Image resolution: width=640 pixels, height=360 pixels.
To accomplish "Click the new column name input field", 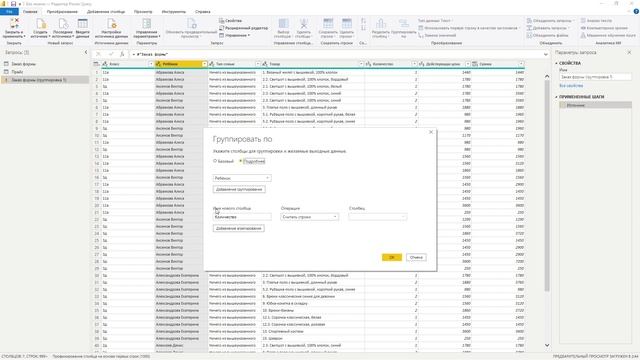I will coord(242,217).
